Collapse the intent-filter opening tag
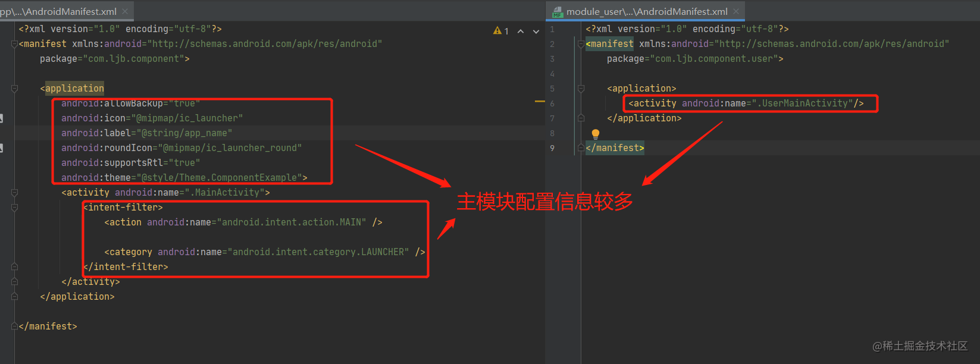 point(14,208)
